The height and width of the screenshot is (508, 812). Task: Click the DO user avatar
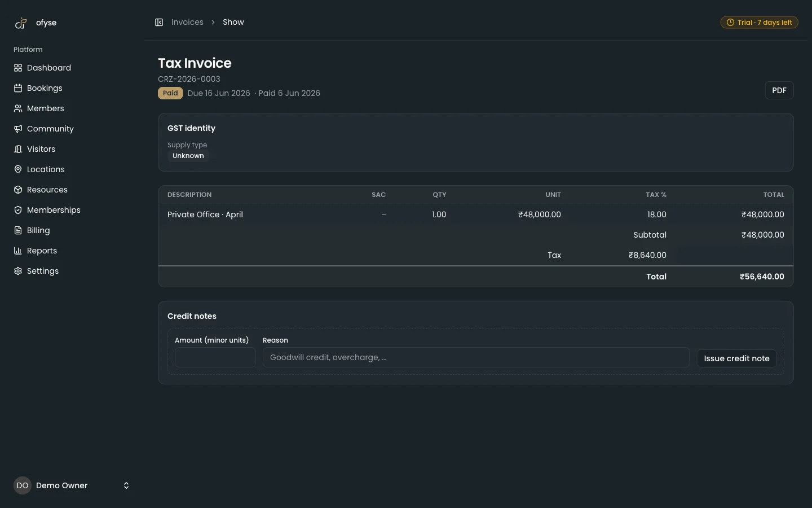tap(23, 485)
